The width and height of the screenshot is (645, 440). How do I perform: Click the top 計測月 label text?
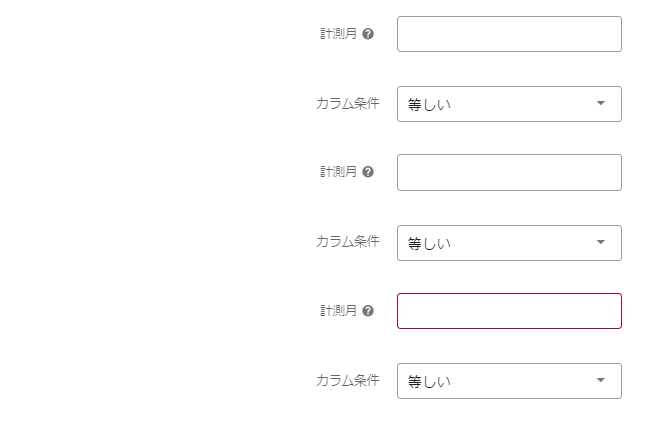pos(338,34)
